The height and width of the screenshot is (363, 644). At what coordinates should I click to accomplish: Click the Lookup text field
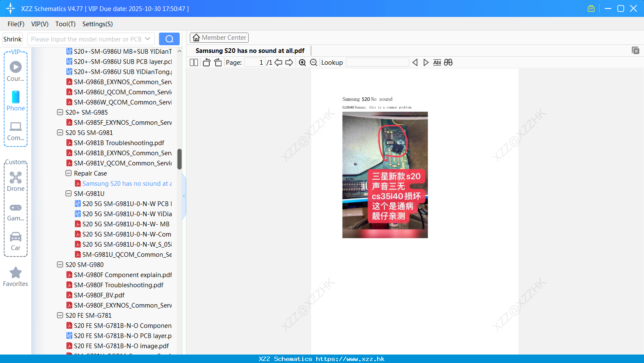click(x=378, y=63)
